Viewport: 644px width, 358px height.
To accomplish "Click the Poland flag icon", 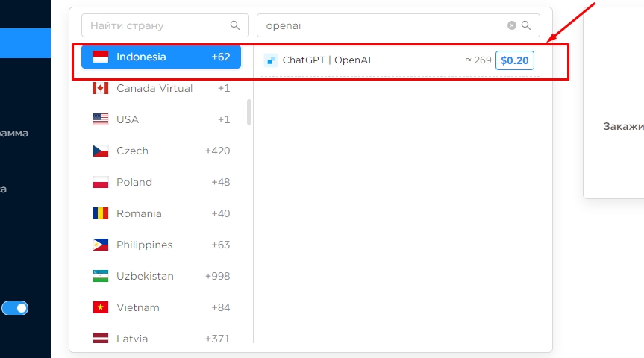I will 100,182.
